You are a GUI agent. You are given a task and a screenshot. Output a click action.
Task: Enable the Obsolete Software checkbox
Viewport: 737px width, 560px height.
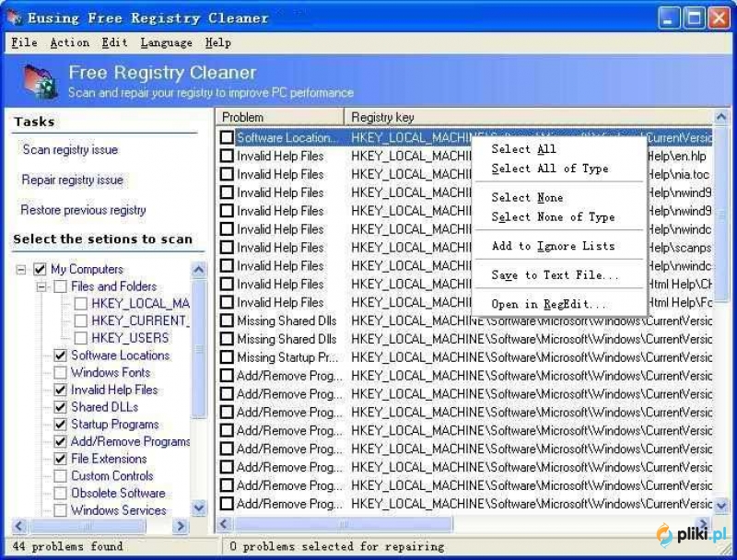[x=60, y=493]
